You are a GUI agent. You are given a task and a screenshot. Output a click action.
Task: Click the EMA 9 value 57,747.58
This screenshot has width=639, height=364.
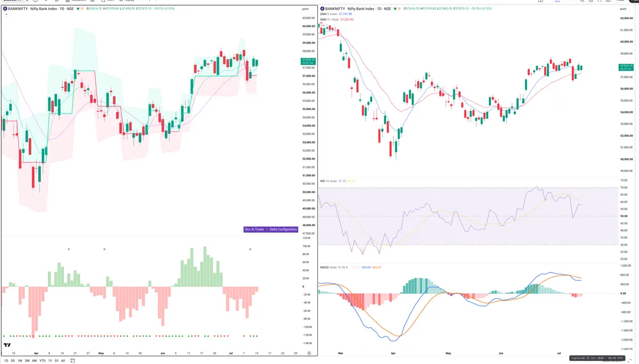pos(346,14)
